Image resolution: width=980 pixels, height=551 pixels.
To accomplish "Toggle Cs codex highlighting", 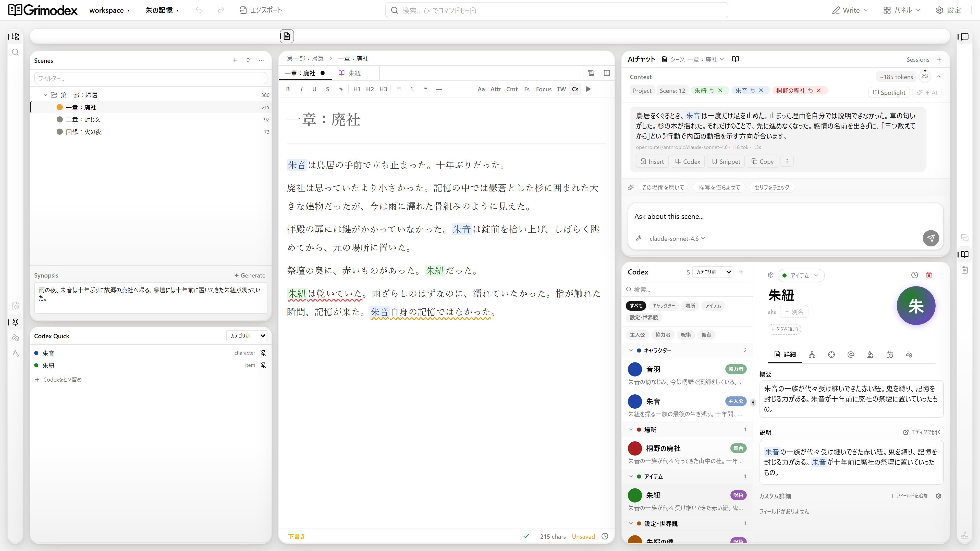I will (575, 89).
